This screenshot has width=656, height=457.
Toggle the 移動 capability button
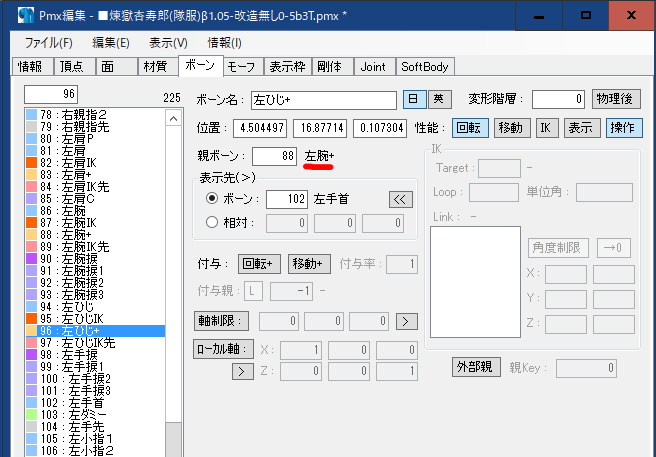tap(512, 128)
